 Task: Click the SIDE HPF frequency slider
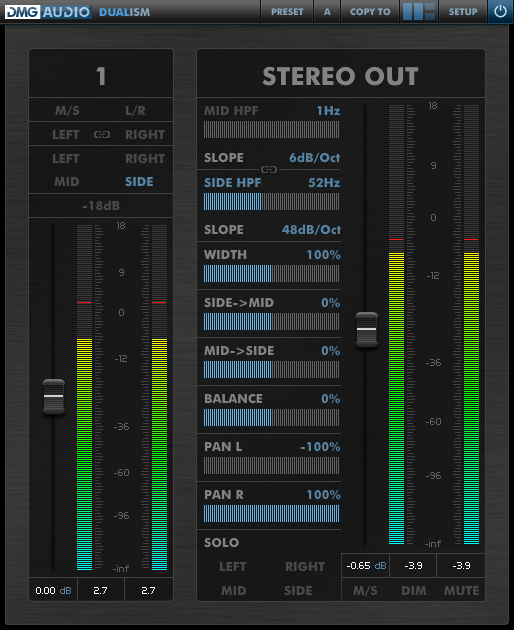[x=271, y=202]
